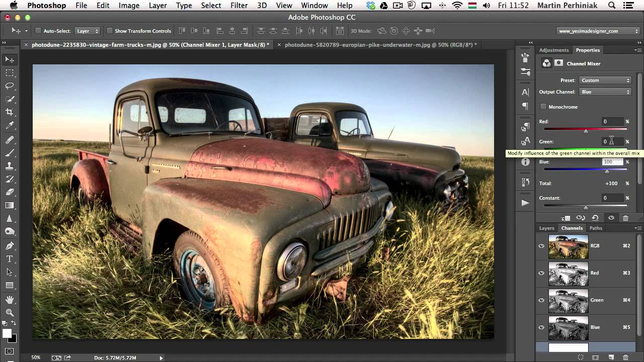Open the Image menu
This screenshot has width=644, height=362.
(x=129, y=6)
